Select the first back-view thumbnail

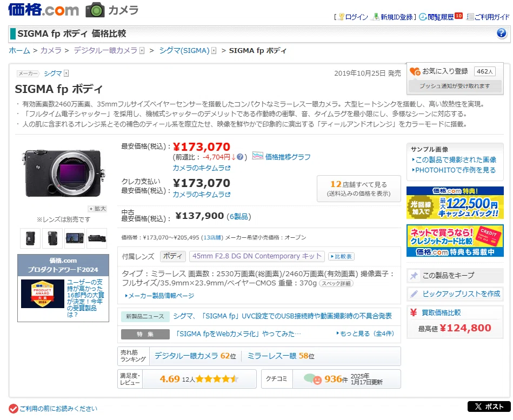point(30,238)
